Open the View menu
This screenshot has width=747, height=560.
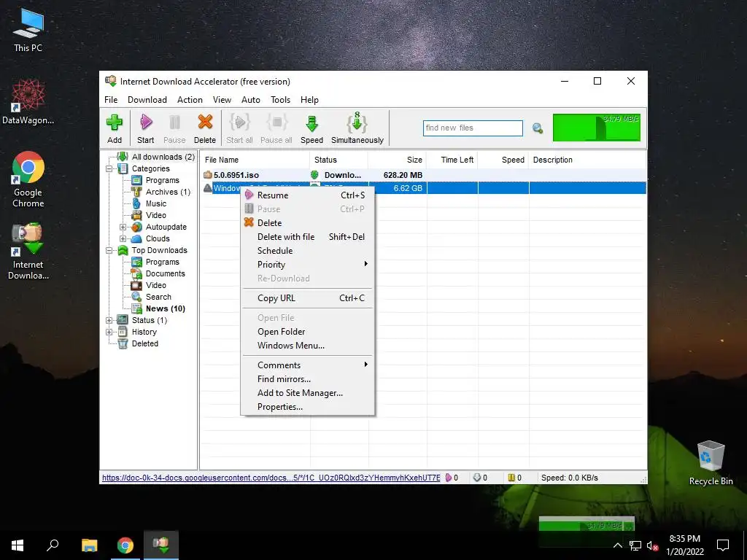pos(222,99)
